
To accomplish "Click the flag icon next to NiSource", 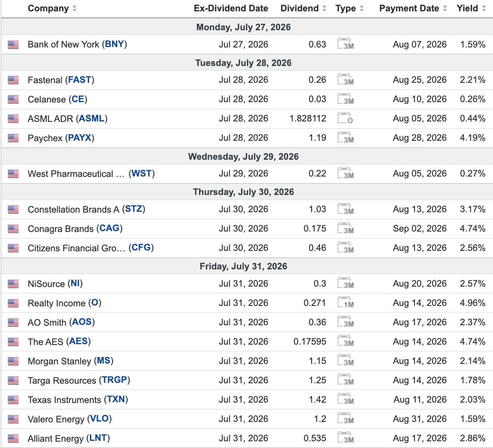I will [13, 284].
